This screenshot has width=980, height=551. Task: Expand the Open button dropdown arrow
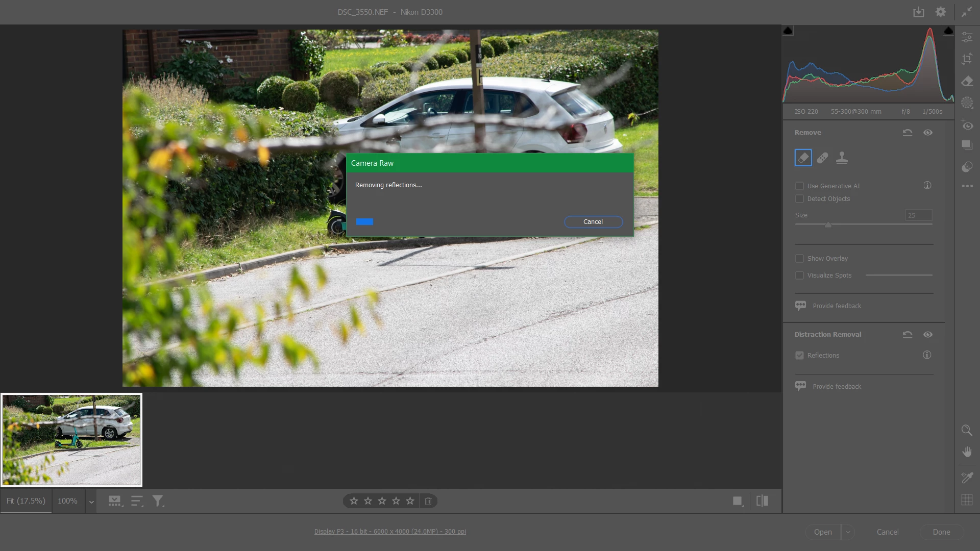(848, 532)
